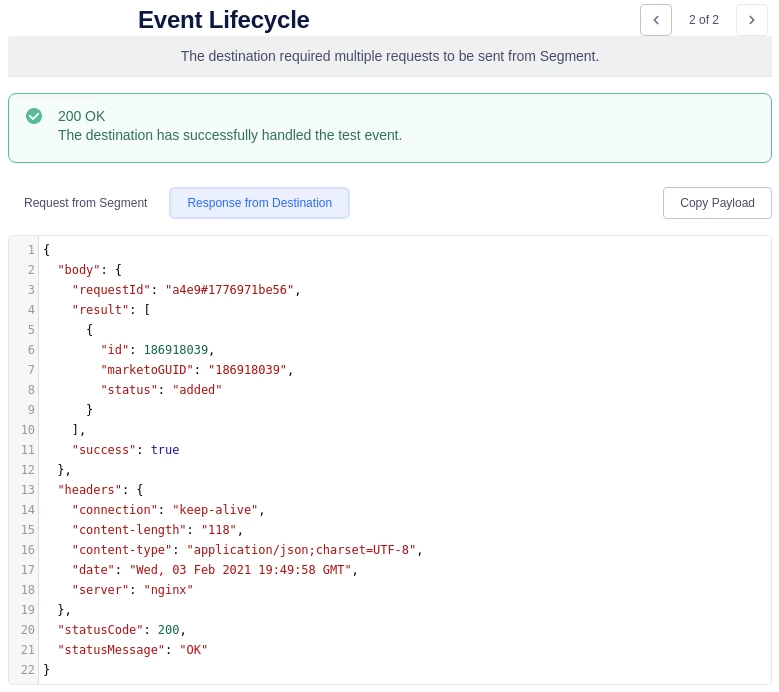Image resolution: width=779 pixels, height=692 pixels.
Task: Click the "body" key on line 2
Action: [79, 270]
